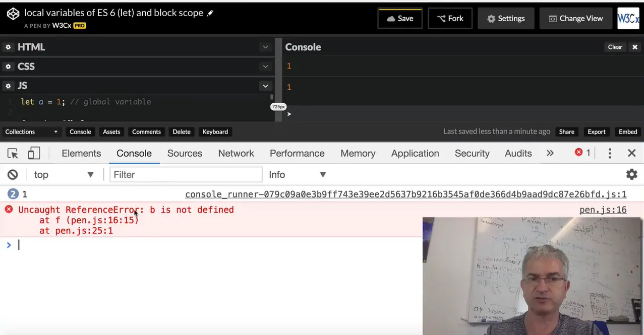Open DevTools console settings gear

[x=631, y=174]
